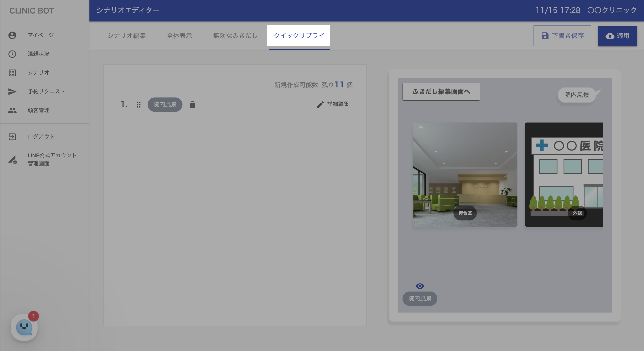Click the 院内風景 chip in list row

[165, 104]
